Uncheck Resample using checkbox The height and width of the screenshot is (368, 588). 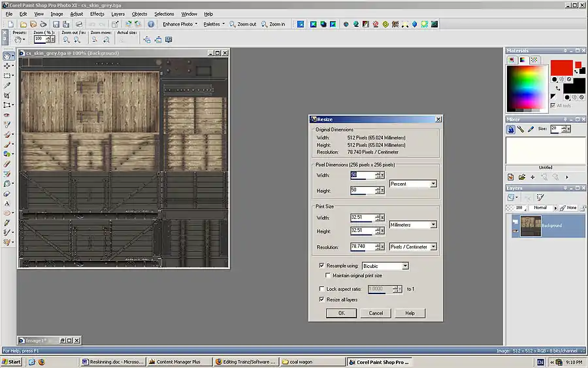(x=321, y=266)
